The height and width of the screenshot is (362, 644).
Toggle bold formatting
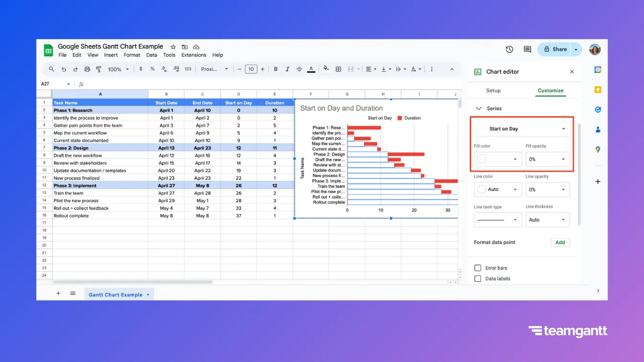[x=276, y=69]
